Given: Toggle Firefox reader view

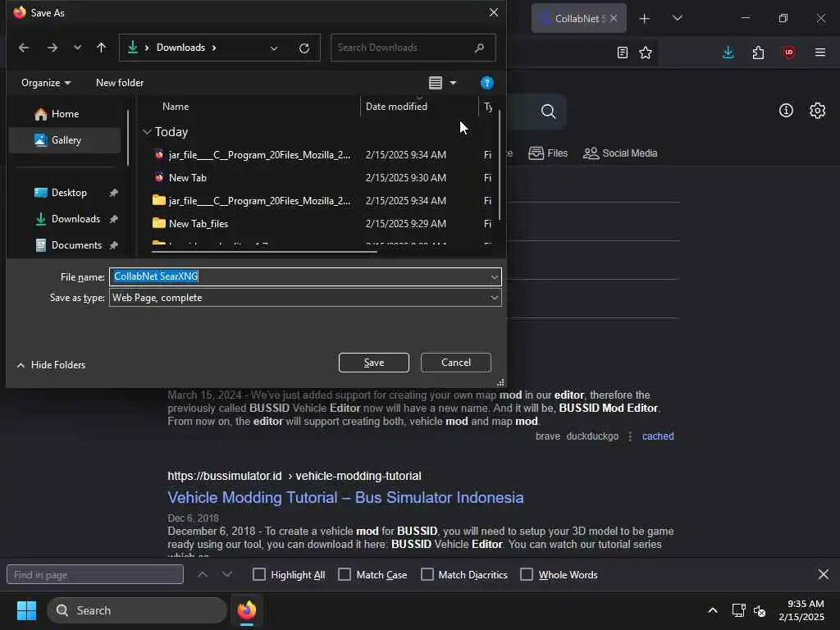Looking at the screenshot, I should pos(622,52).
